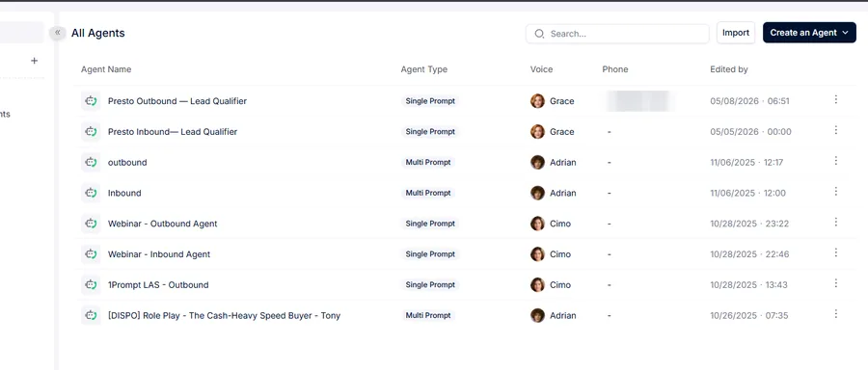Screen dimensions: 868x370
Task: Click the plus icon in the left sidebar
Action: coord(35,61)
